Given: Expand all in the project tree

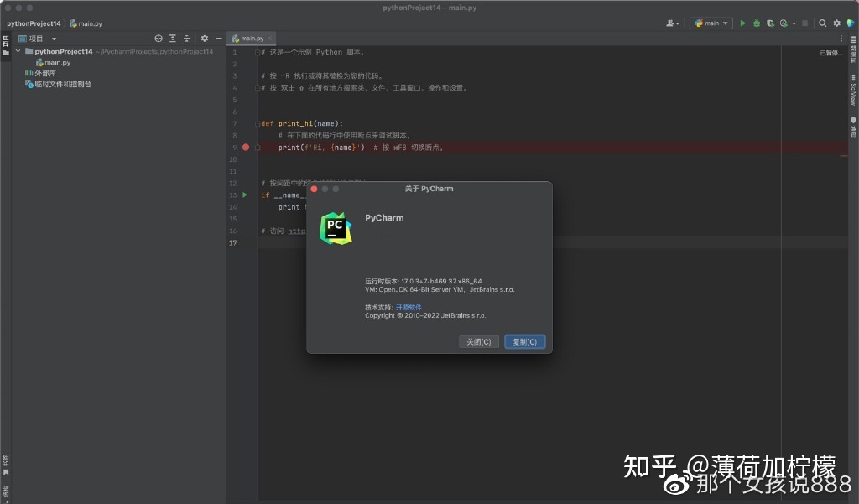Looking at the screenshot, I should (x=173, y=39).
